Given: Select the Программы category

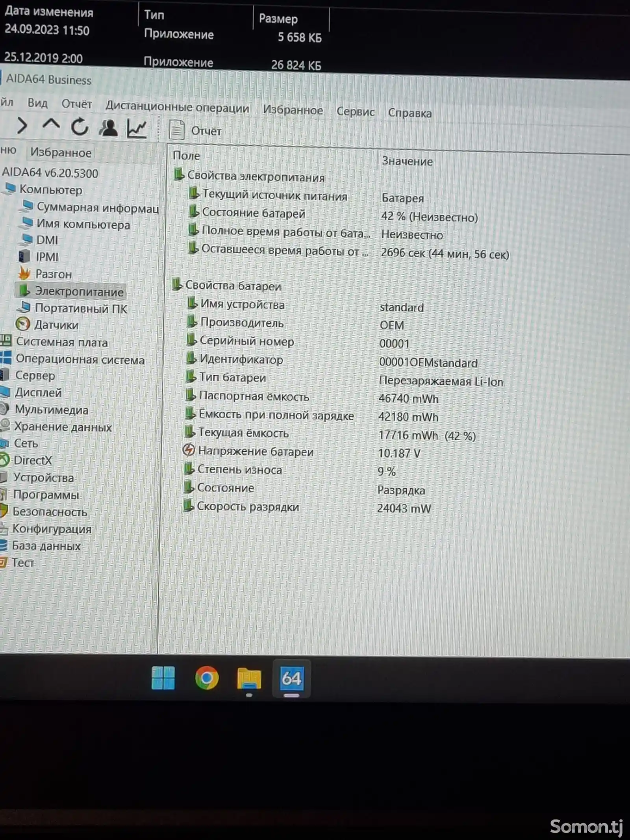Looking at the screenshot, I should point(39,495).
